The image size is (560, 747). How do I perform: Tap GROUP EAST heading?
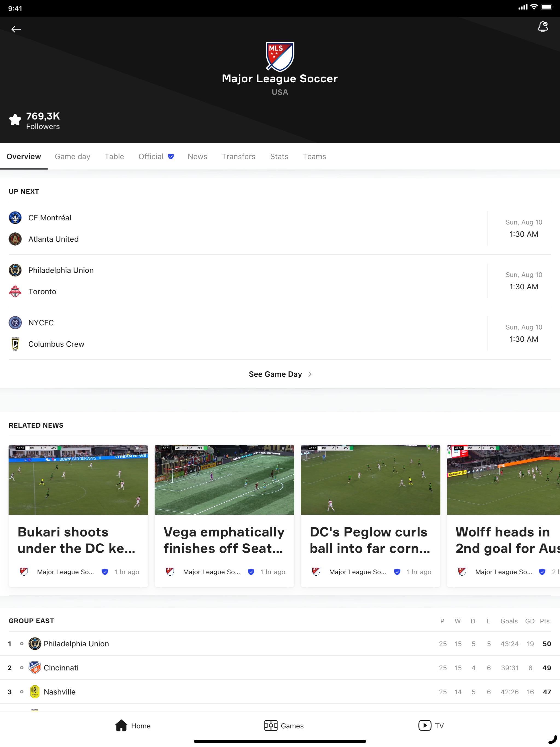pos(31,621)
